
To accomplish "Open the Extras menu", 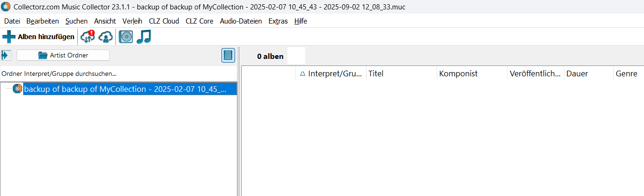I will pyautogui.click(x=278, y=21).
